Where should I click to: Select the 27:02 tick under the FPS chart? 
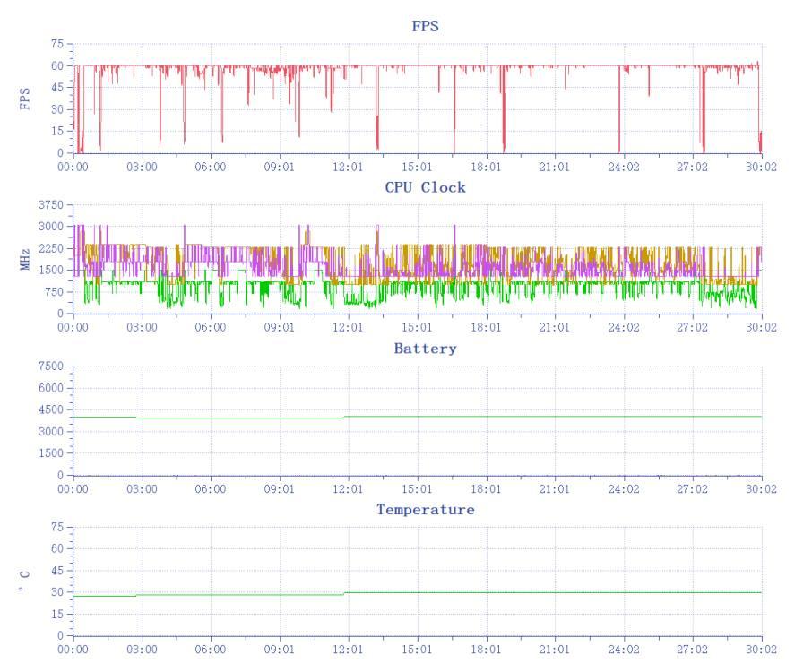(692, 167)
